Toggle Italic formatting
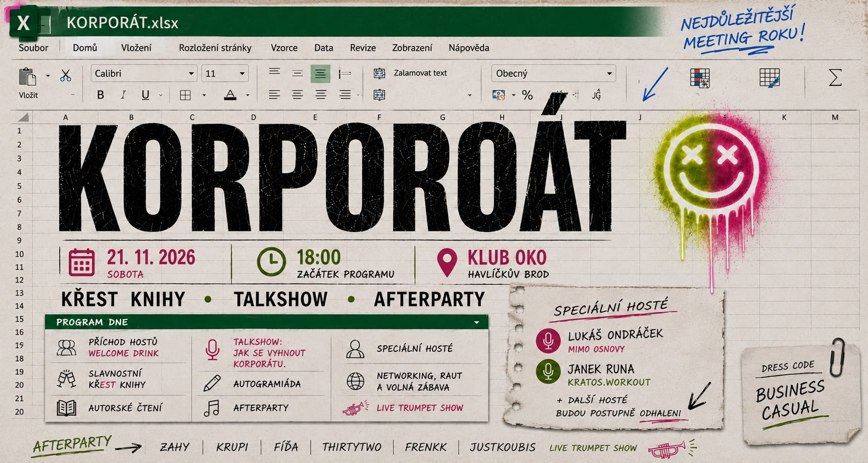The height and width of the screenshot is (463, 868). (x=123, y=95)
